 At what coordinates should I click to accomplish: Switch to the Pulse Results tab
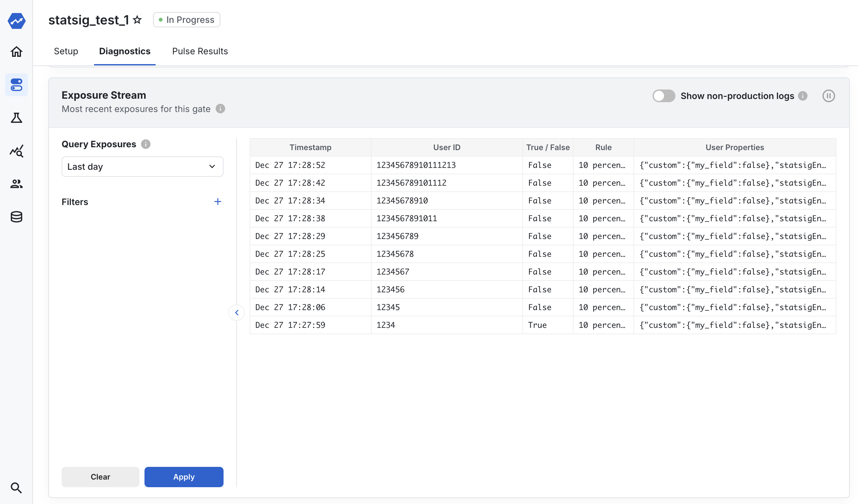200,51
